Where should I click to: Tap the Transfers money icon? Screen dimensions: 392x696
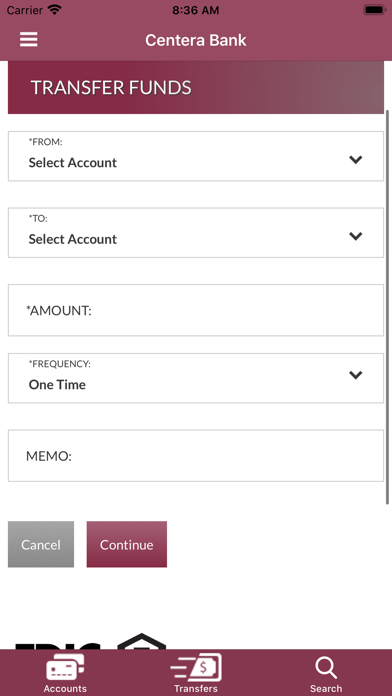click(x=196, y=667)
